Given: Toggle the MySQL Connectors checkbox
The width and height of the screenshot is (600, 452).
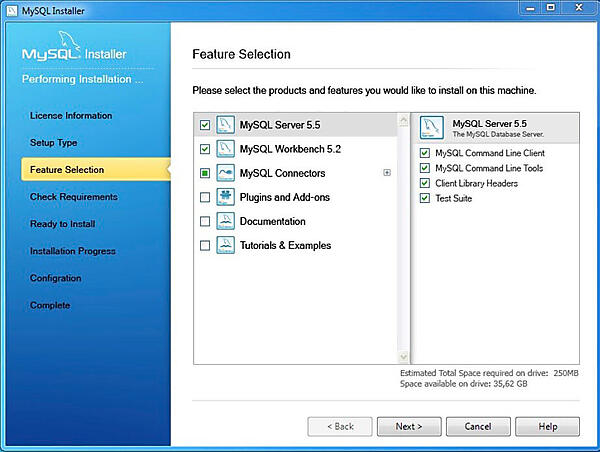Looking at the screenshot, I should (205, 173).
